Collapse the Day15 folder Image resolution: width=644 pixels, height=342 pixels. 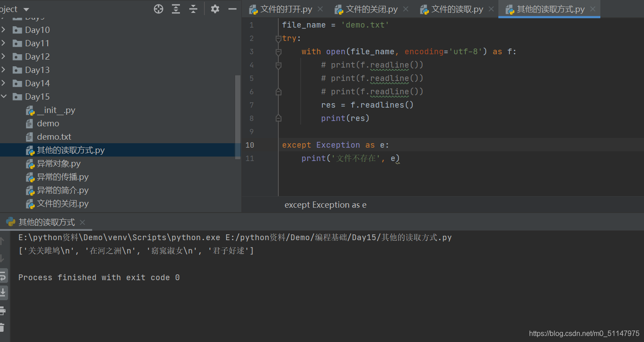(x=4, y=97)
